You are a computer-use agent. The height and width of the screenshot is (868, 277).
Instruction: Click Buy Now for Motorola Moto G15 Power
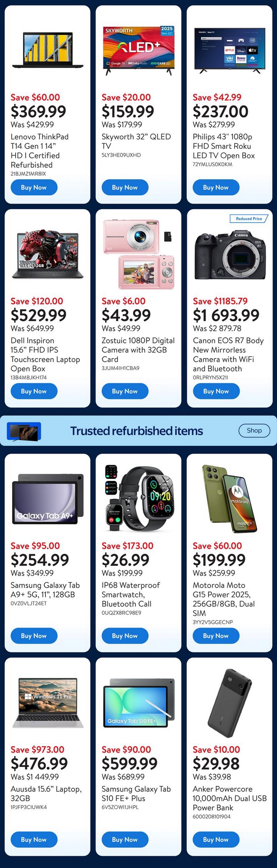click(216, 636)
